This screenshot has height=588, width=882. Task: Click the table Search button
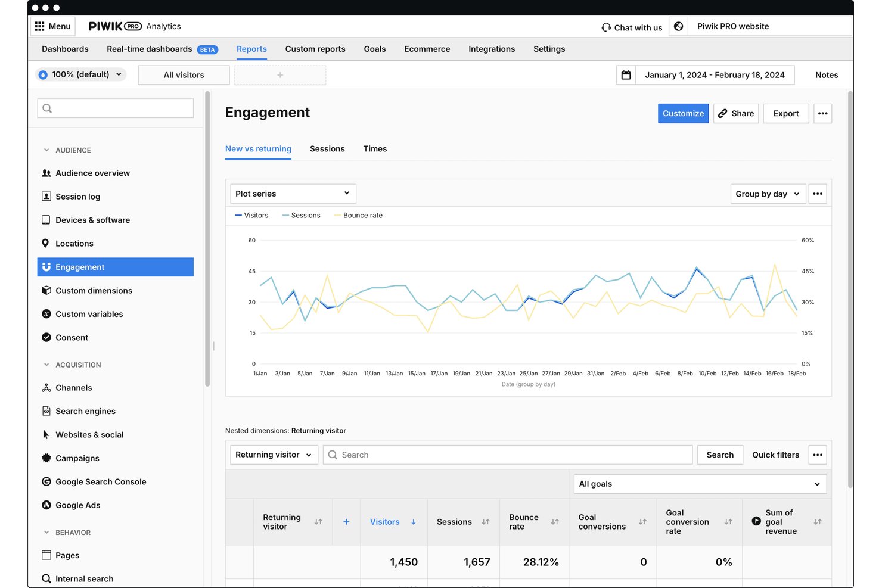pyautogui.click(x=720, y=455)
